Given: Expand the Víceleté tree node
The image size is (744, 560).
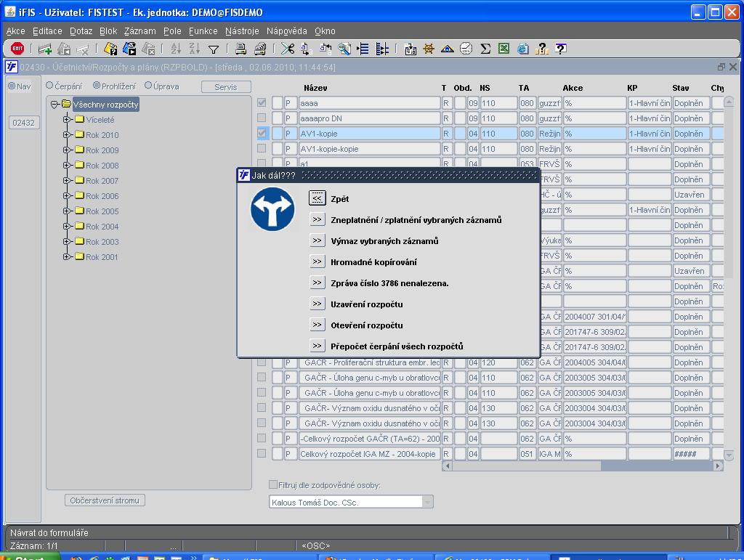Looking at the screenshot, I should 67,120.
